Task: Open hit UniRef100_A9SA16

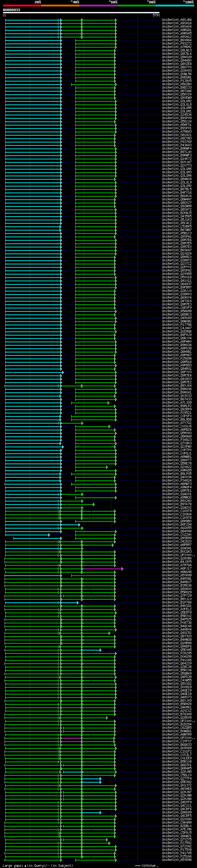Action: tap(177, 23)
